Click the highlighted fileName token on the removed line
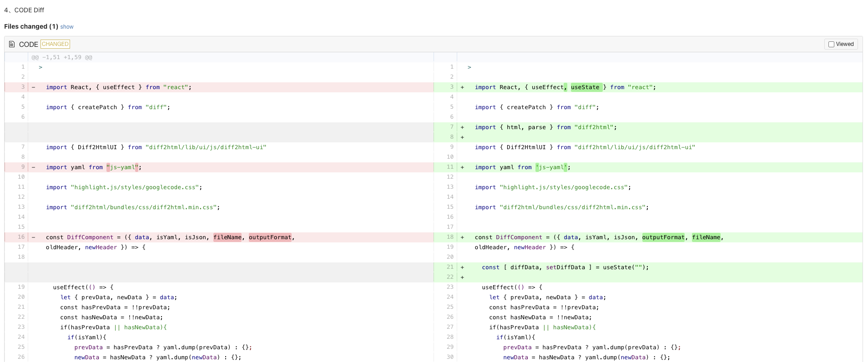This screenshot has height=362, width=868. coord(227,237)
